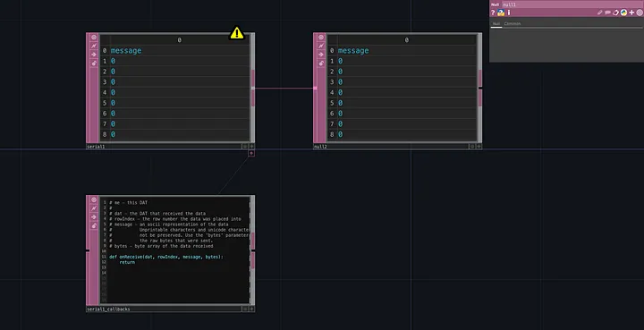Expand the plus button at serial1 bottom right

[251, 146]
